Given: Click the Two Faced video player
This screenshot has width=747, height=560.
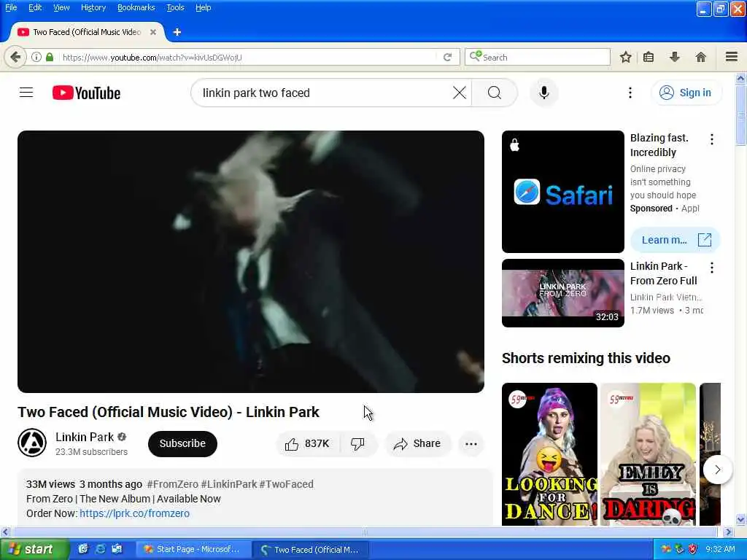Looking at the screenshot, I should [x=251, y=262].
